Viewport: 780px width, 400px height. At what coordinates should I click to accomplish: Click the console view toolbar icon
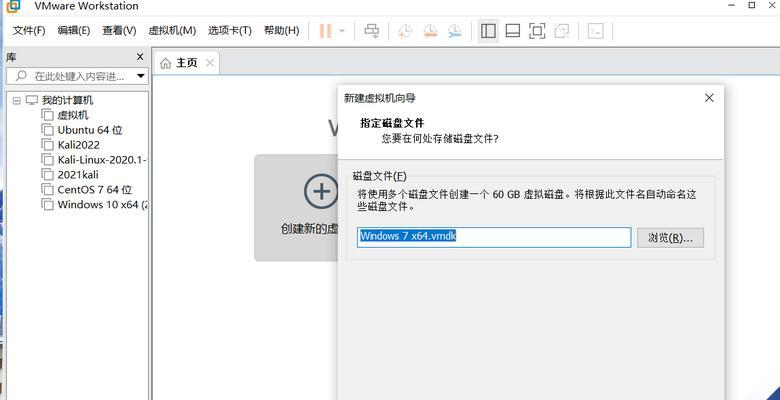pos(595,31)
